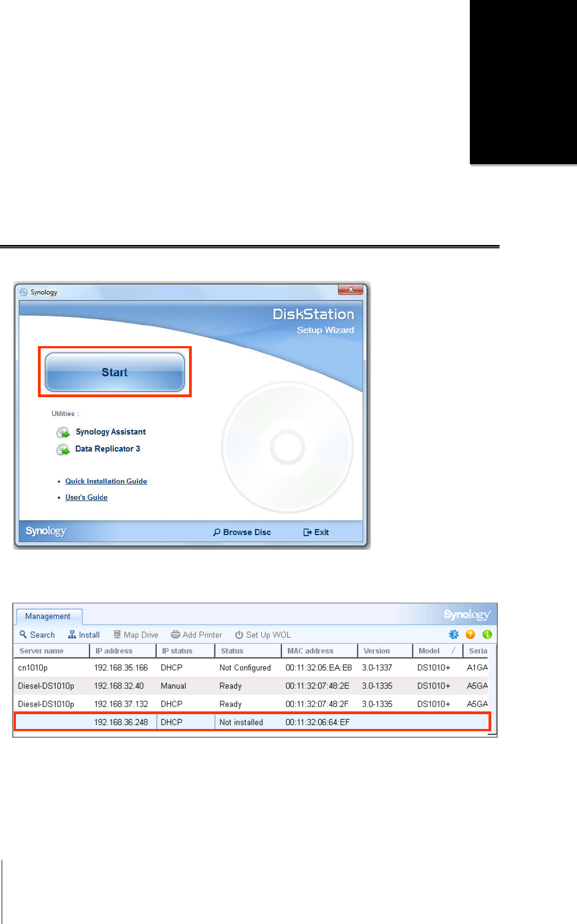The height and width of the screenshot is (924, 577).
Task: Open help via the orange question icon
Action: (x=470, y=634)
